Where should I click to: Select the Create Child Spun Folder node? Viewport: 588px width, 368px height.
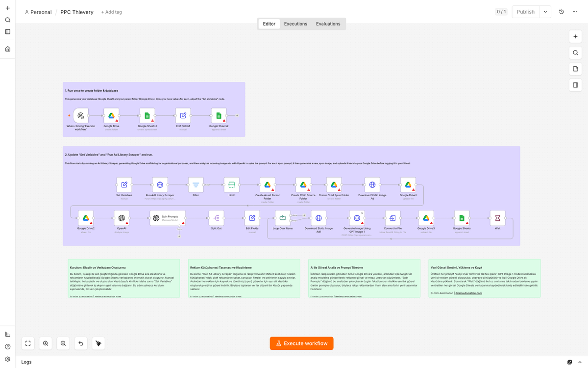click(334, 185)
